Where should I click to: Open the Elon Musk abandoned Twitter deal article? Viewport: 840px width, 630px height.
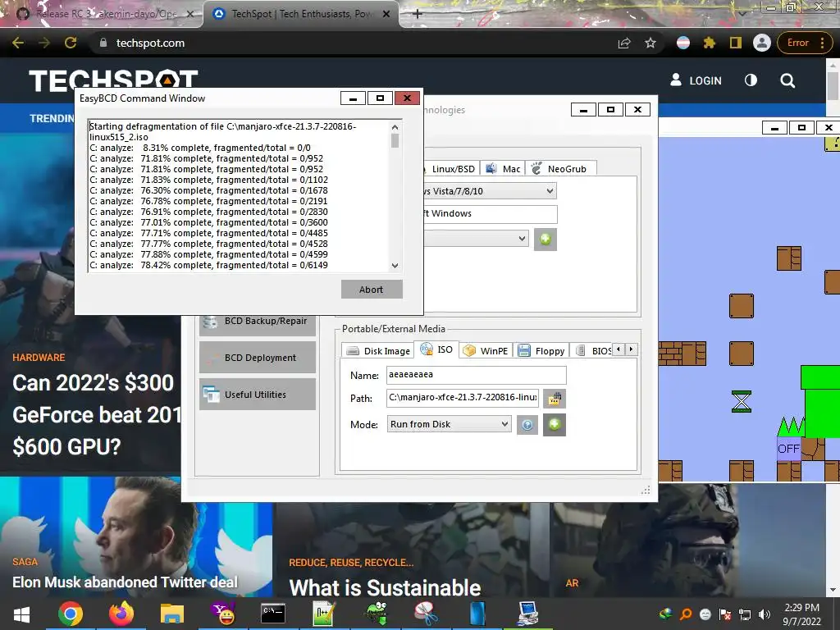coord(125,582)
